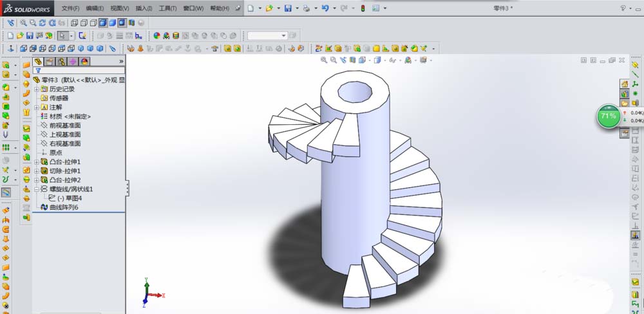
Task: Expand the 注解 node
Action: pyautogui.click(x=37, y=107)
